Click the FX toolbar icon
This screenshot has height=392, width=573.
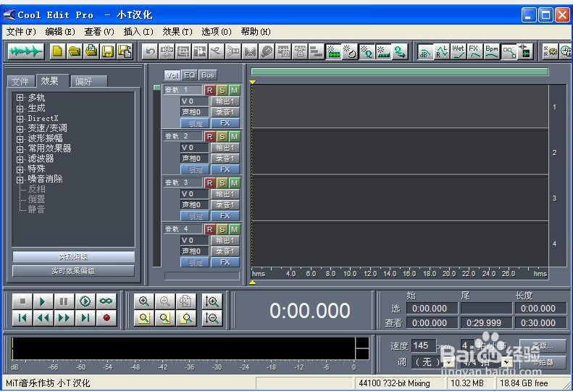[474, 51]
